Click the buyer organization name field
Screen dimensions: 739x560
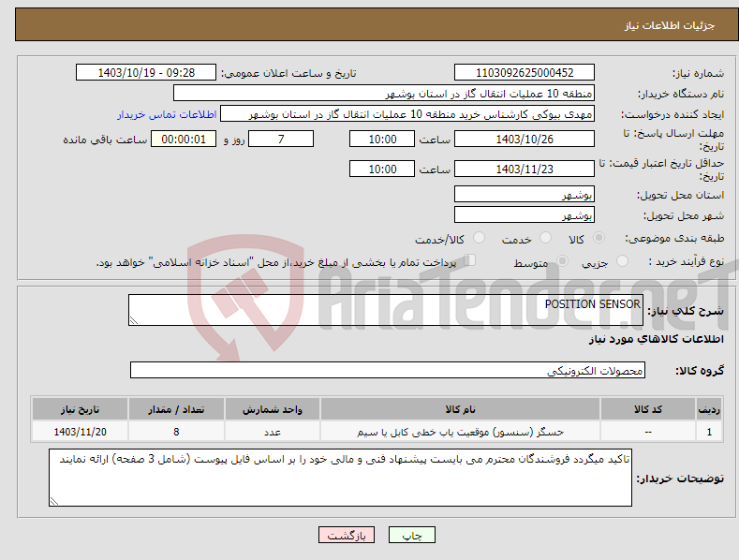(384, 94)
